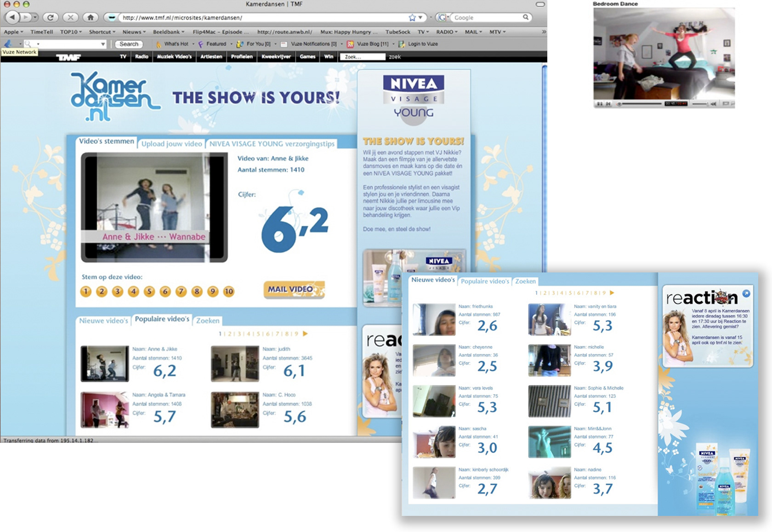Image resolution: width=772 pixels, height=532 pixels.
Task: Click the TMF Zoek... search field
Action: click(362, 57)
